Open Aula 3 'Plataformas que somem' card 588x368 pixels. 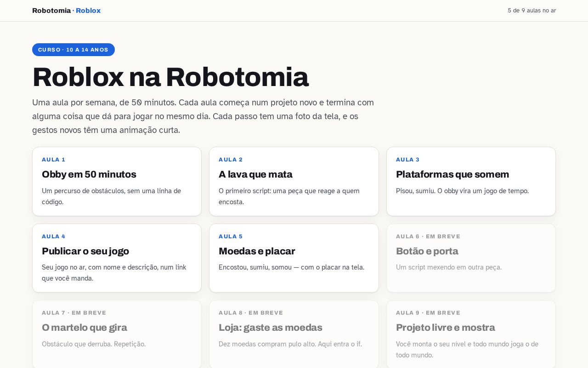pos(471,181)
